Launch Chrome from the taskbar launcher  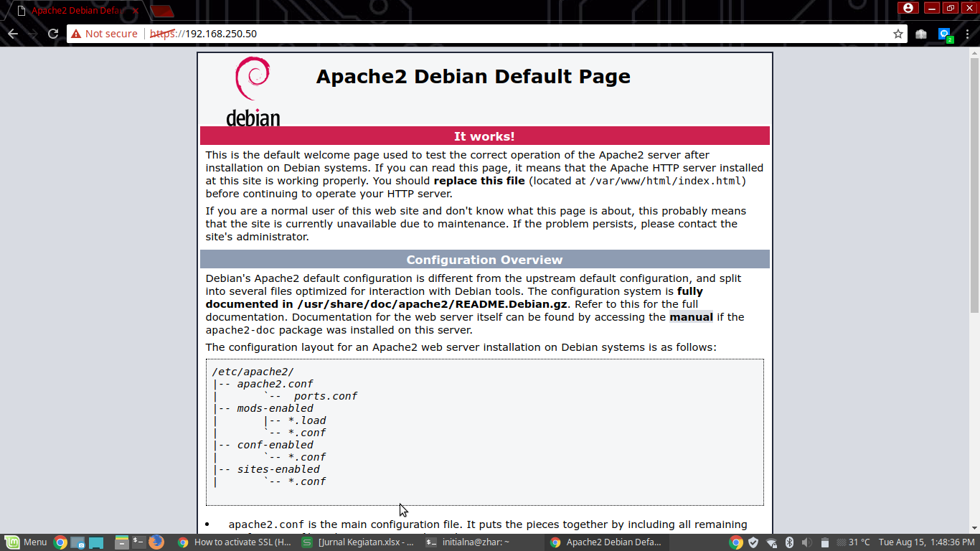pos(60,542)
